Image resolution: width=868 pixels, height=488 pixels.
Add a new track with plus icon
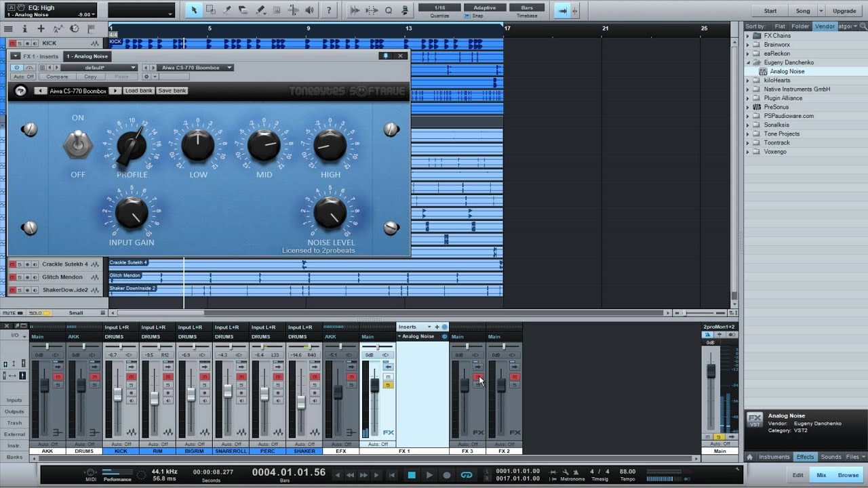[41, 28]
